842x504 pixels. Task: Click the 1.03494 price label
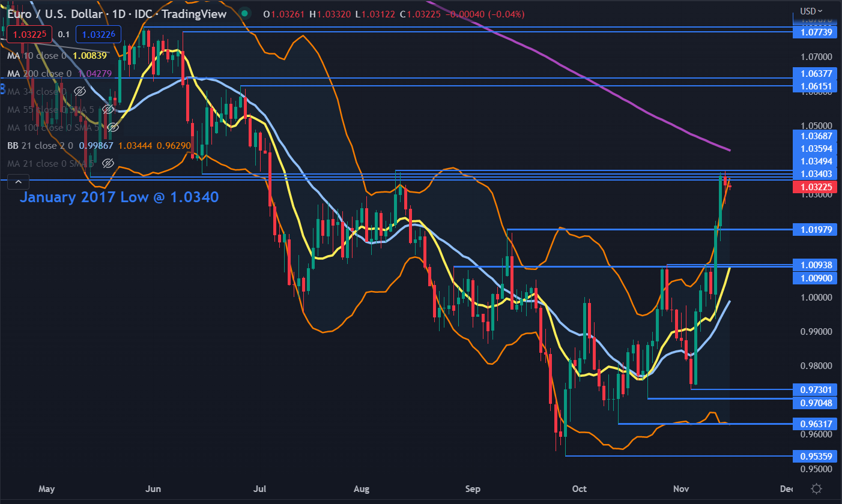point(815,161)
